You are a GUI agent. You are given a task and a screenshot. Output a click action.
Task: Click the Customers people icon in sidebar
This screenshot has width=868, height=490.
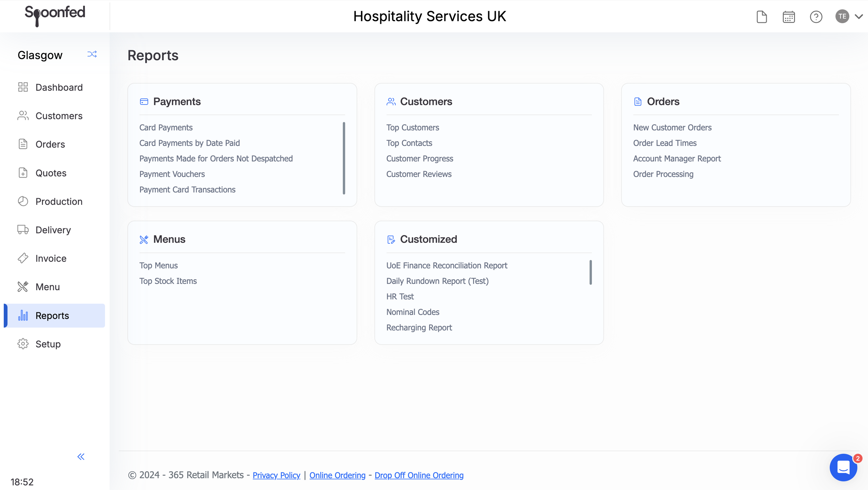coord(23,116)
